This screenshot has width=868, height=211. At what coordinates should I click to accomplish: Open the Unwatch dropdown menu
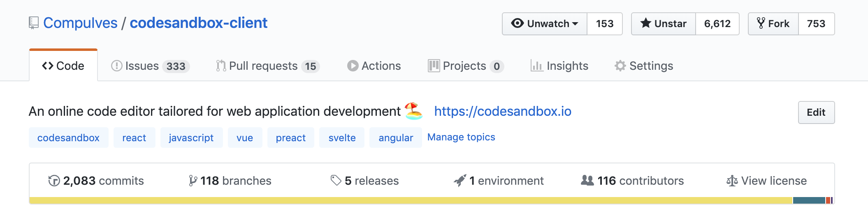point(545,24)
